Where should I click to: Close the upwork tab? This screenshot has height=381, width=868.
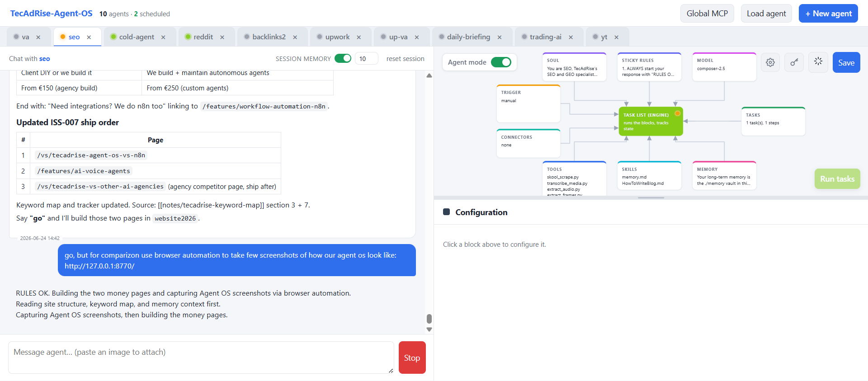click(359, 37)
